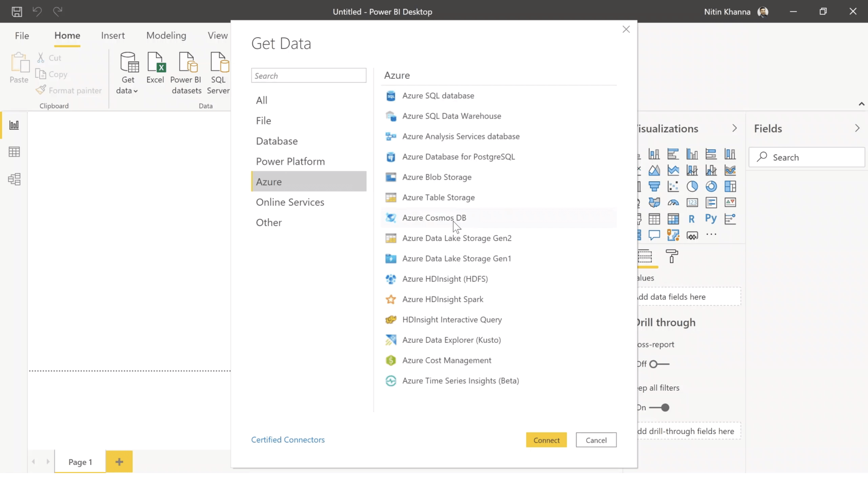This screenshot has width=868, height=488.
Task: Select the Clustered column chart visual
Action: coord(692,154)
